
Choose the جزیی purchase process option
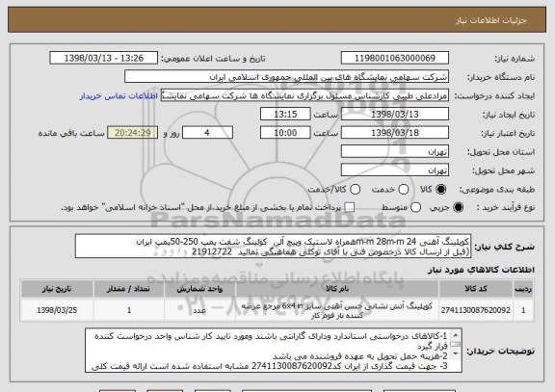click(458, 208)
